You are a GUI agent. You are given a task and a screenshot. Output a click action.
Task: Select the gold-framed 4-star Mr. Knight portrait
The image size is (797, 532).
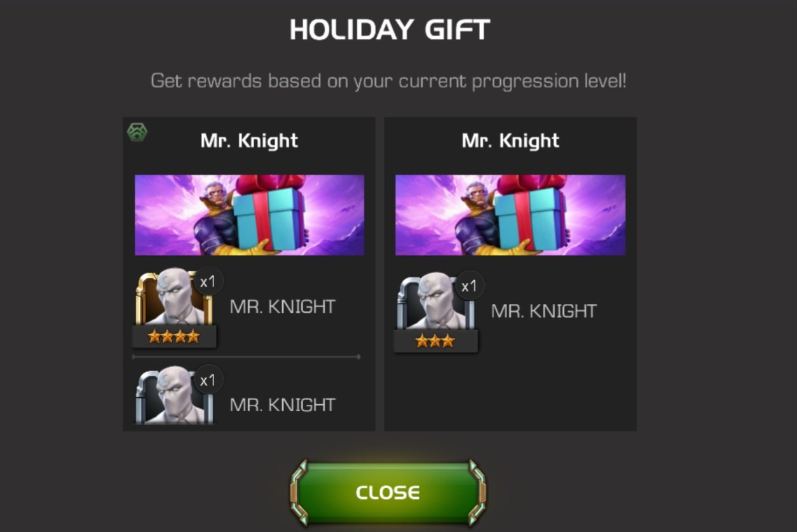(174, 299)
